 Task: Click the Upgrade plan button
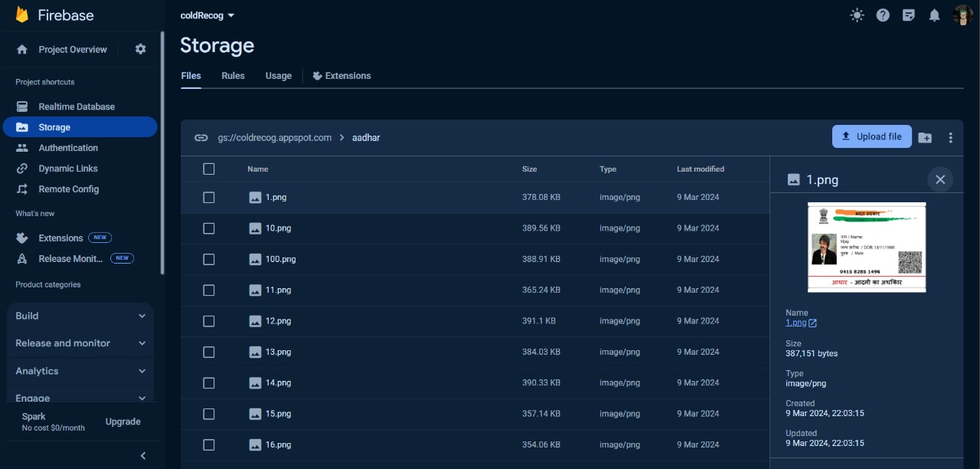coord(122,421)
